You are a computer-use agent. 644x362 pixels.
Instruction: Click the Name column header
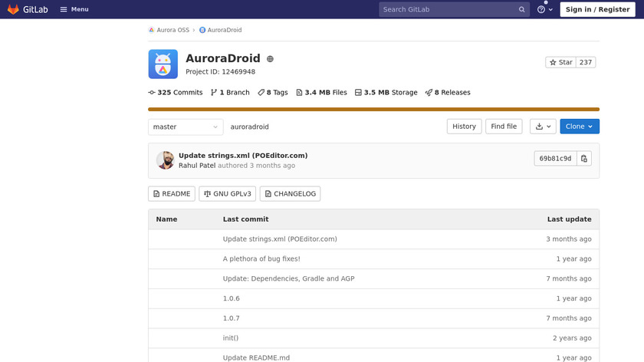167,219
